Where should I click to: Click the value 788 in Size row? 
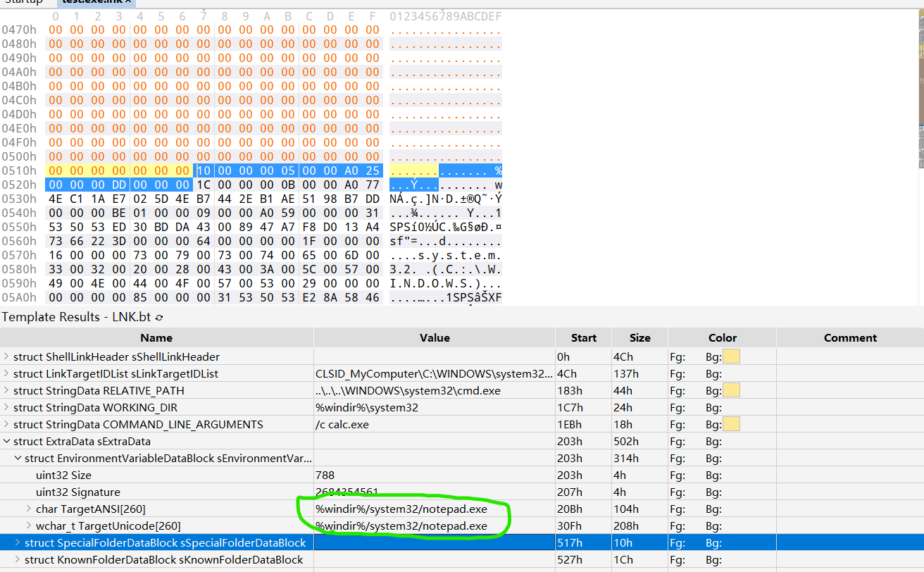point(325,475)
